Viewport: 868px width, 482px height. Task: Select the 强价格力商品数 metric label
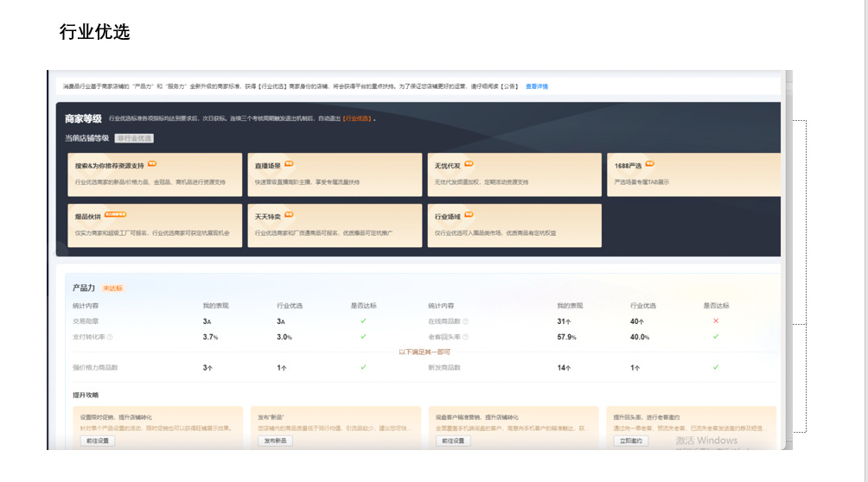[x=95, y=368]
